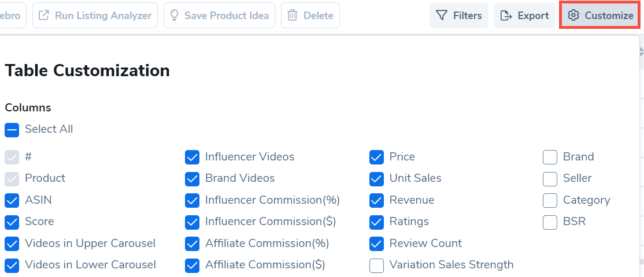Click the Export button
Viewport: 644px width, 277px height.
click(524, 16)
